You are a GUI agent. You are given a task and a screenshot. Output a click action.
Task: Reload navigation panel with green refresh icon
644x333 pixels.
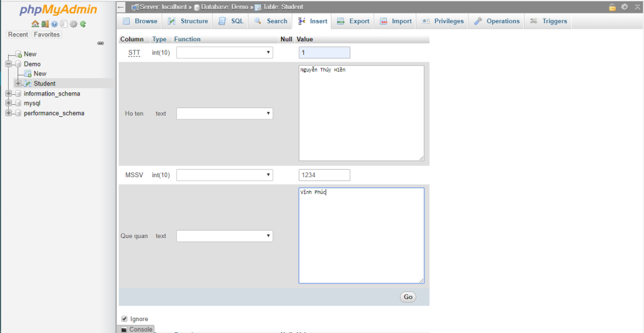[x=83, y=25]
